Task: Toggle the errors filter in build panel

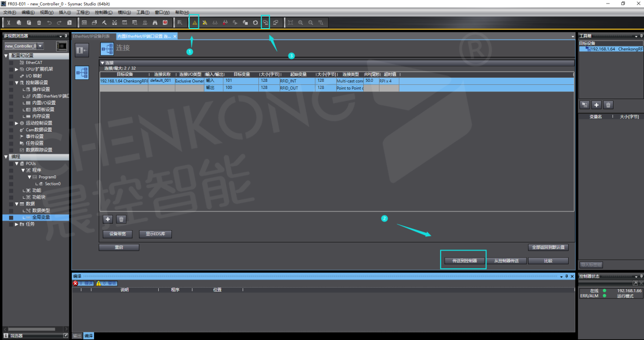Action: (83, 283)
